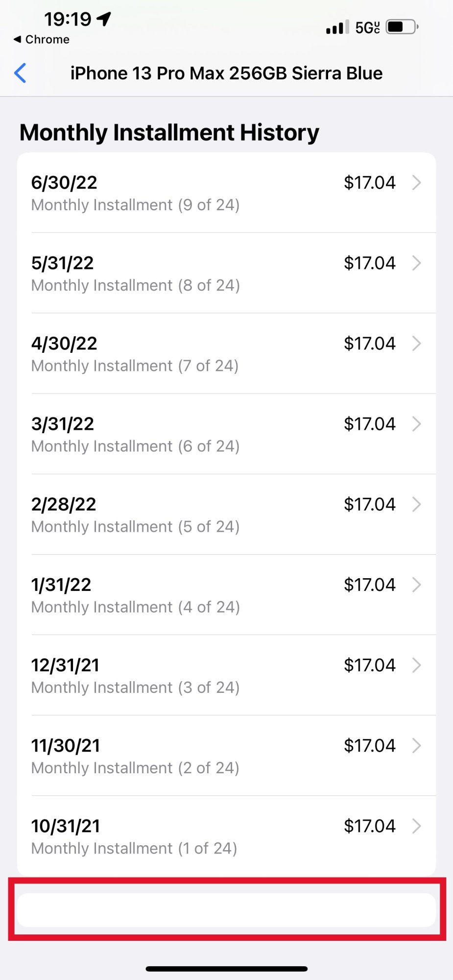Tap chevron next to 11/30/21 payment
The image size is (453, 980).
click(x=417, y=745)
